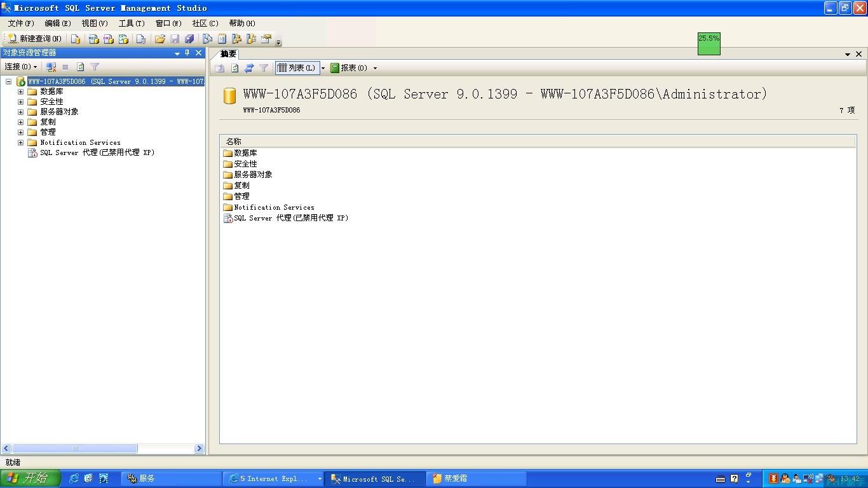
Task: Open main toolbar options overflow arrow
Action: 278,43
